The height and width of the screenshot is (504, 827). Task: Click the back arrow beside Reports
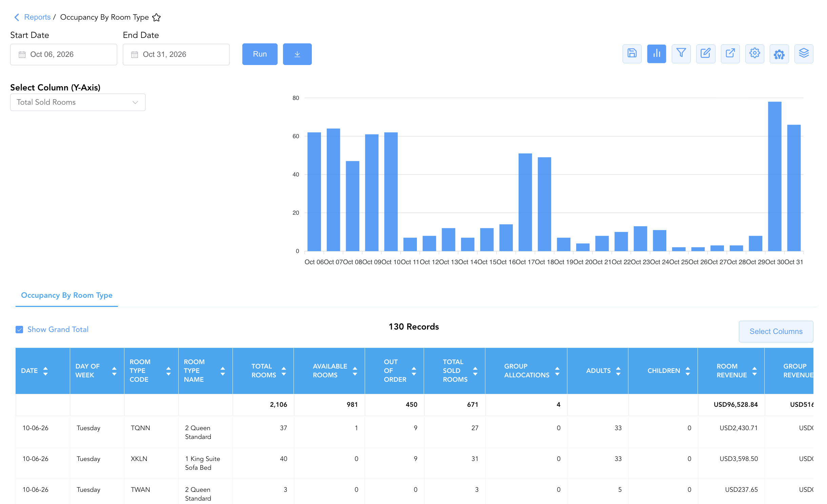tap(17, 17)
